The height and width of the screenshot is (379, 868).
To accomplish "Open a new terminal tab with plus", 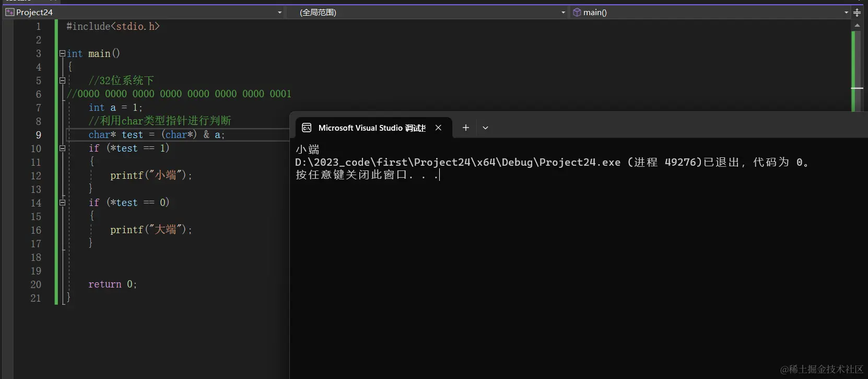I will pyautogui.click(x=466, y=128).
